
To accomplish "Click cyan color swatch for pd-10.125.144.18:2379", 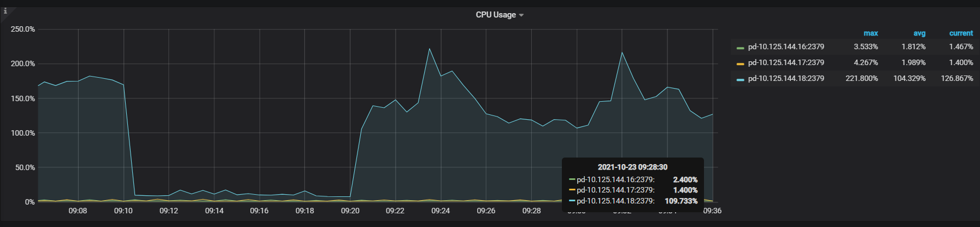I will pyautogui.click(x=741, y=80).
